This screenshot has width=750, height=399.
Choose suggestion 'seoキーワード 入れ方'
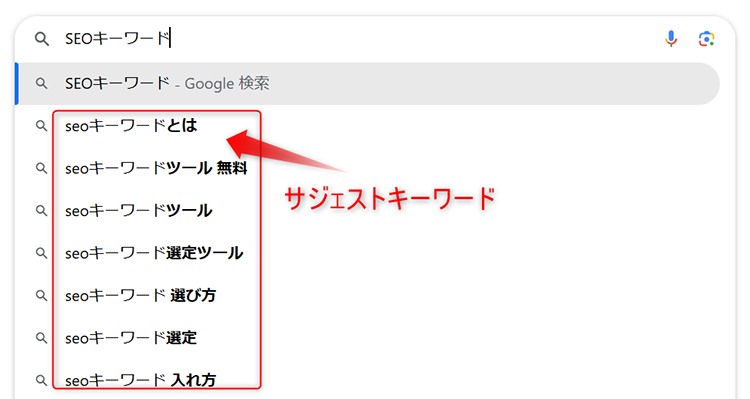coord(141,380)
